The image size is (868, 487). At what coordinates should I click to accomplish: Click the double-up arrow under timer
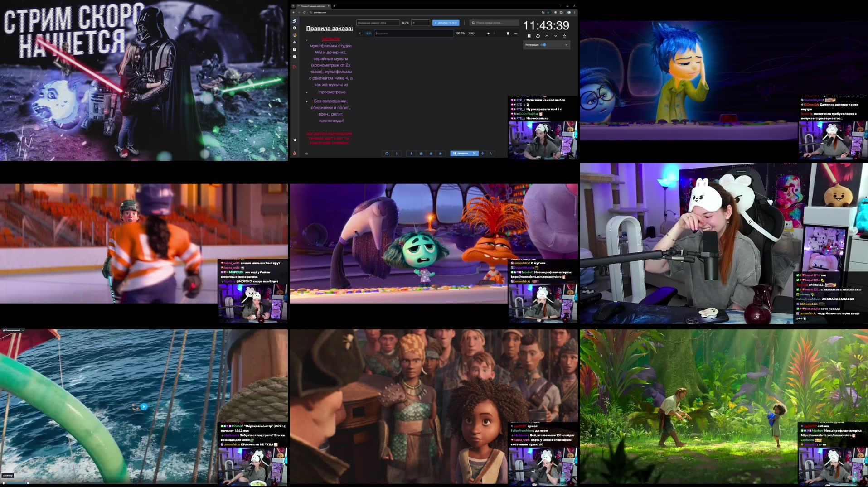(564, 36)
